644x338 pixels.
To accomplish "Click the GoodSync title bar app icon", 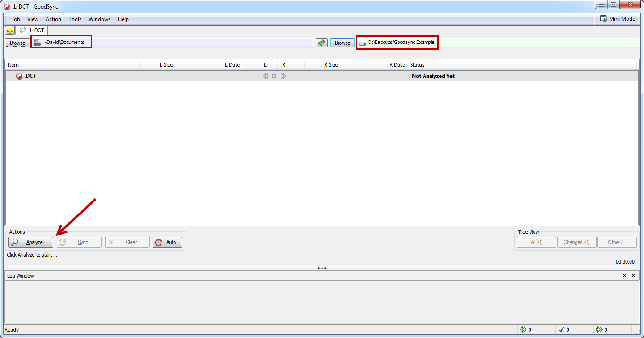I will click(x=7, y=6).
